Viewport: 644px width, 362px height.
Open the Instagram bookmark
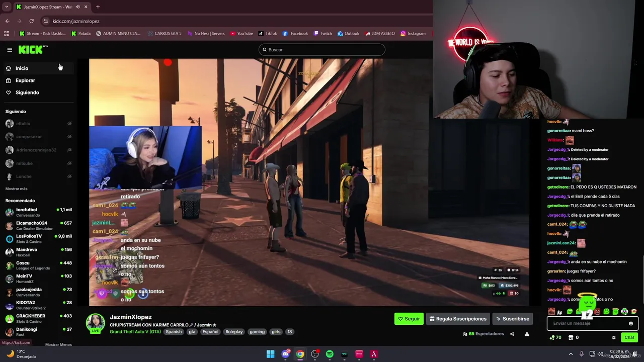coord(413,34)
